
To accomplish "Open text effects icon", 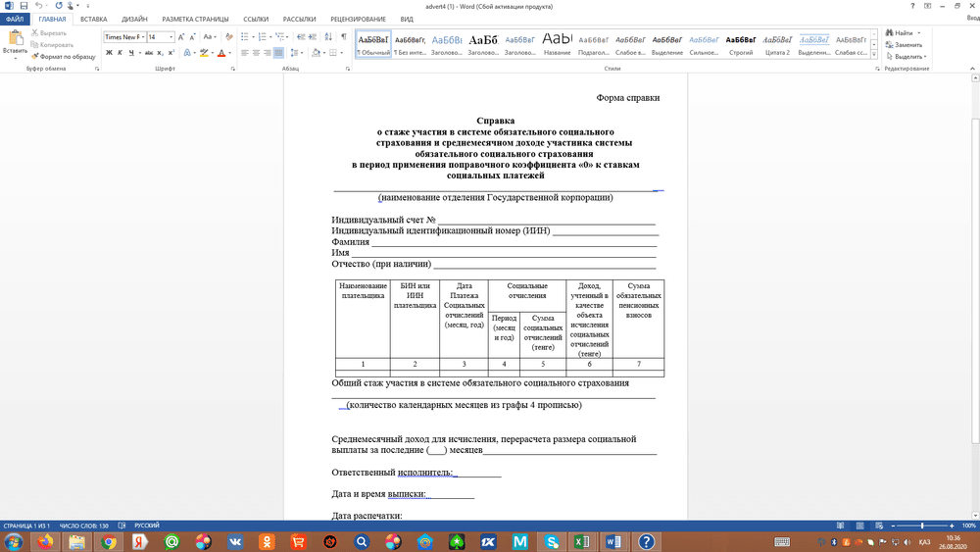I will click(187, 53).
